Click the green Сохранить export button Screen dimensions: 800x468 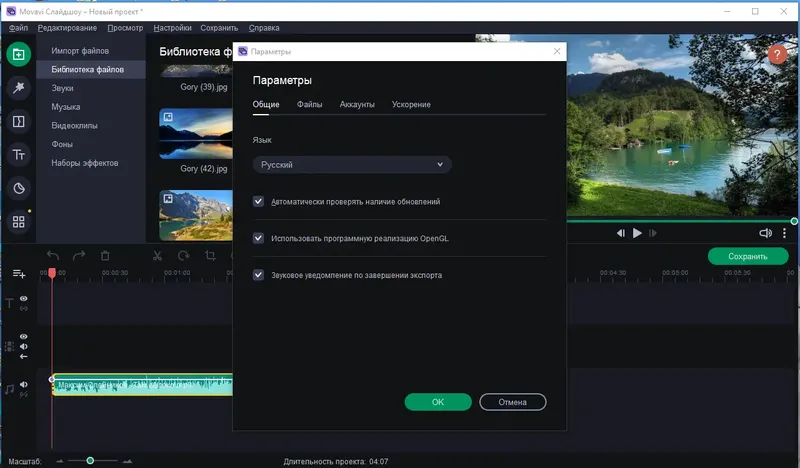747,256
